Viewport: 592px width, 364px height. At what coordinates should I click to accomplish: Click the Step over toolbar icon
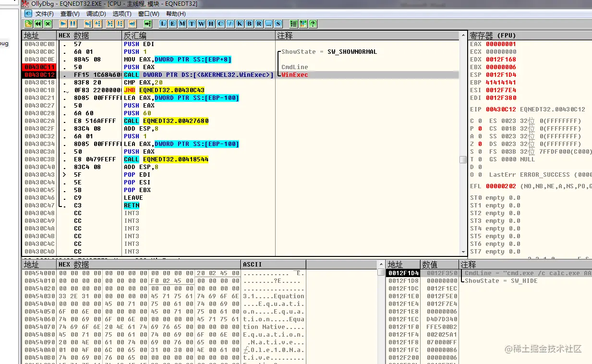tap(97, 24)
